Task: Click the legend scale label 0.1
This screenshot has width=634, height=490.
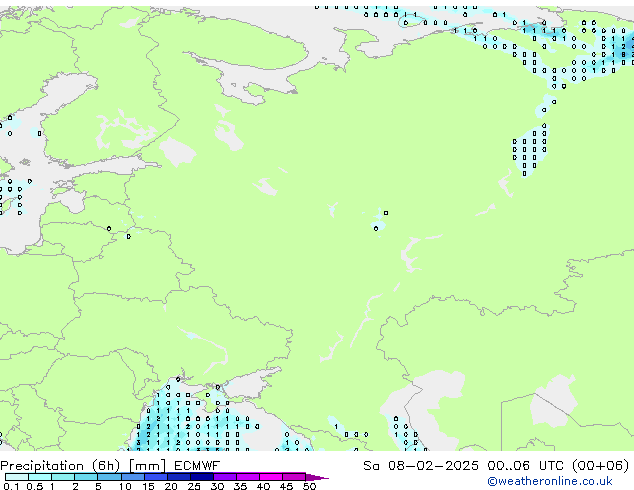Action: (11, 486)
